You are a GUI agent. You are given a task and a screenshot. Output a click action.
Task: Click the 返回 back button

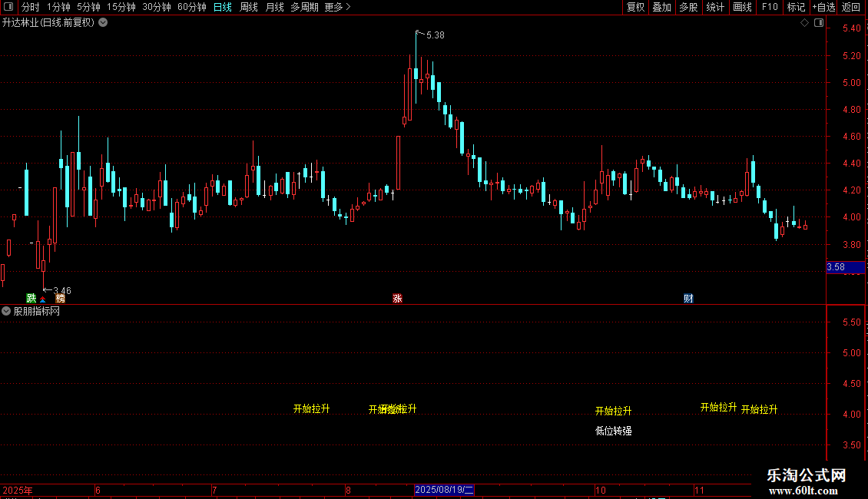(x=851, y=7)
